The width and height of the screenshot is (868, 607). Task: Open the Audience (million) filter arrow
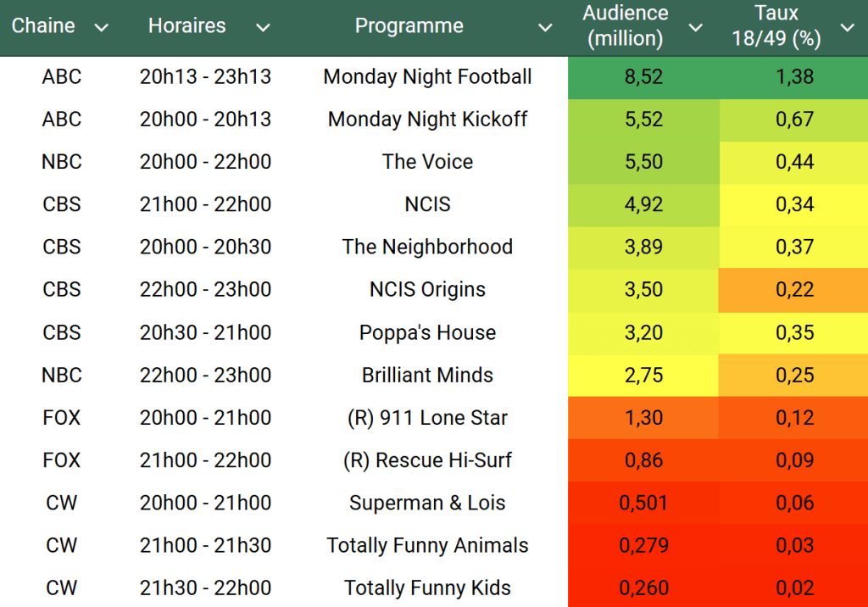point(696,28)
